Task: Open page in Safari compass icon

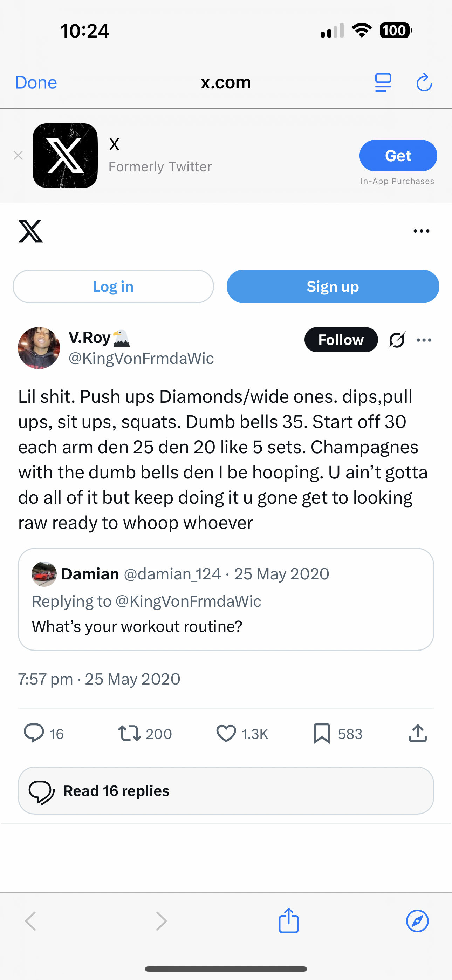Action: click(x=417, y=921)
